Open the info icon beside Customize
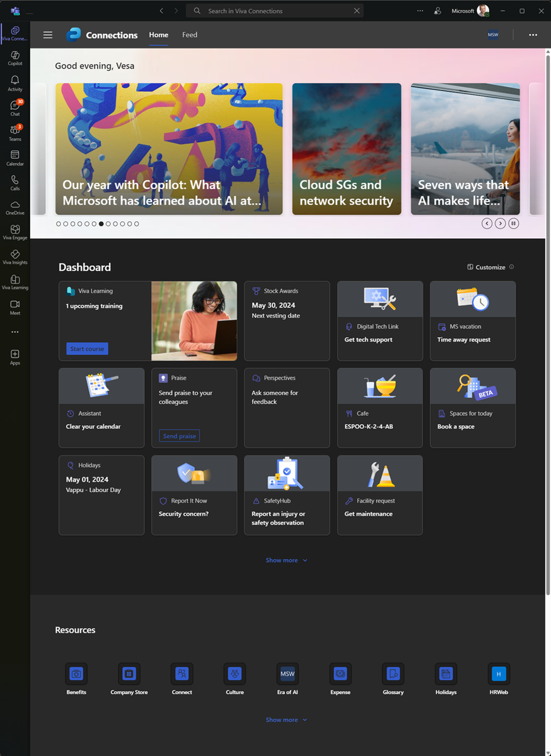The height and width of the screenshot is (756, 551). coord(511,267)
